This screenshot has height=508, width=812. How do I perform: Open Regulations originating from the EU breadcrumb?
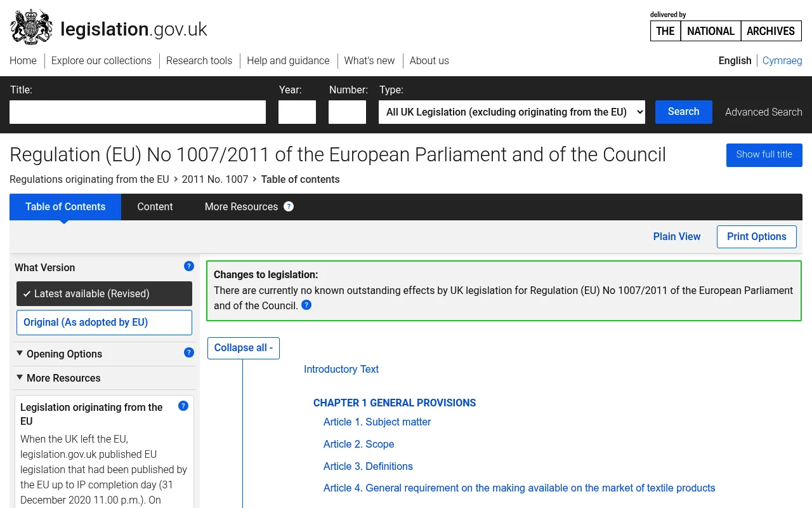pos(89,179)
